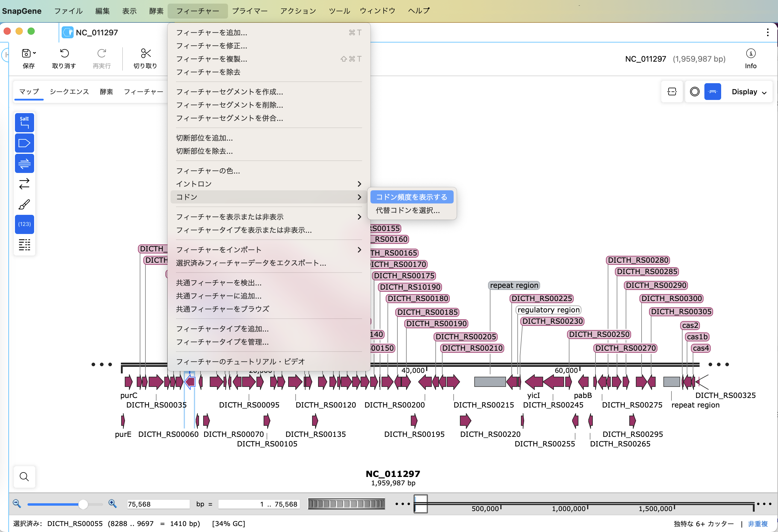778x532 pixels.
Task: Switch to circular map view
Action: click(x=694, y=91)
